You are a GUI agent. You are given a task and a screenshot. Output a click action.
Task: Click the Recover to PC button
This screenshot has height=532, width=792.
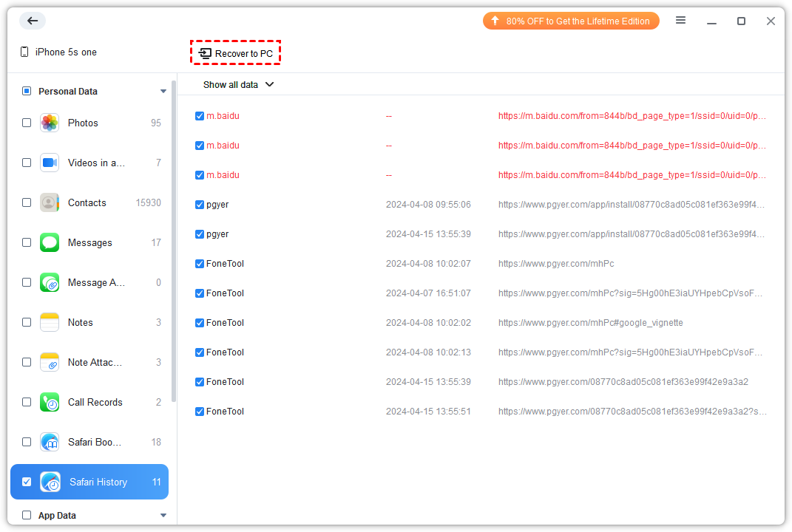(x=236, y=53)
